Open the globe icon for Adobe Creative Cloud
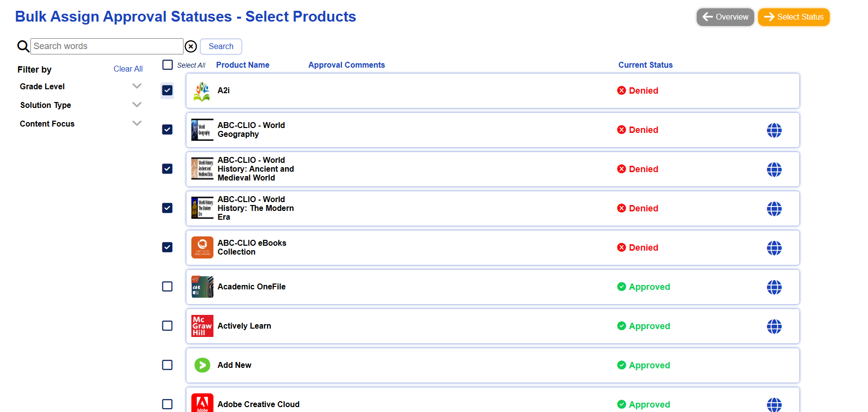Screen dimensions: 868x412 774,405
